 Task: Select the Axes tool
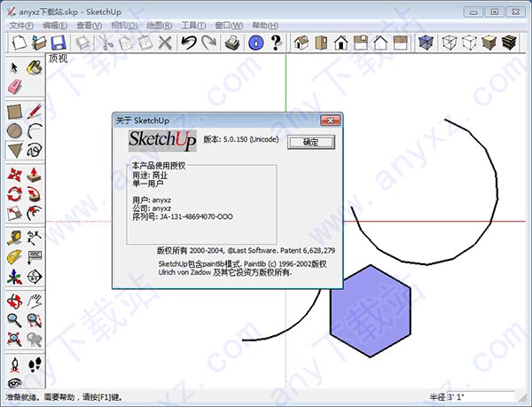pyautogui.click(x=14, y=277)
